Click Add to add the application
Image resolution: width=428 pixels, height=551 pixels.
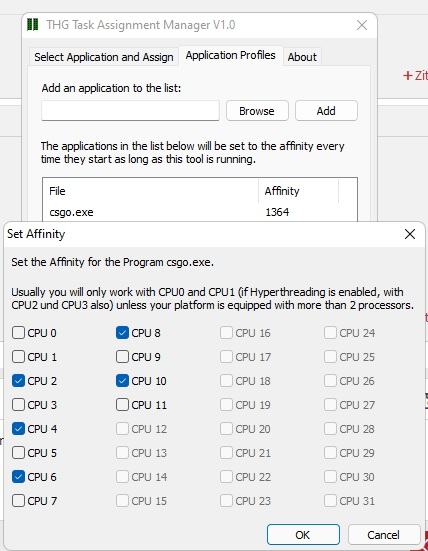click(x=326, y=111)
